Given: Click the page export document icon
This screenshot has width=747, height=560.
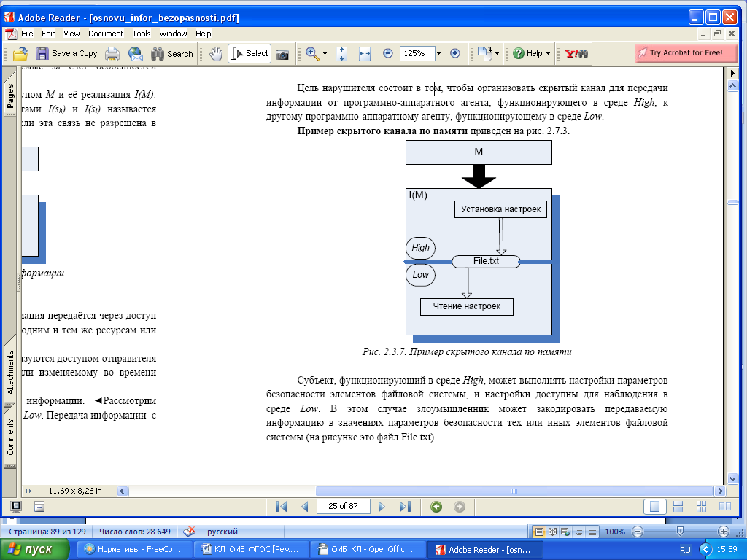Looking at the screenshot, I should (484, 53).
